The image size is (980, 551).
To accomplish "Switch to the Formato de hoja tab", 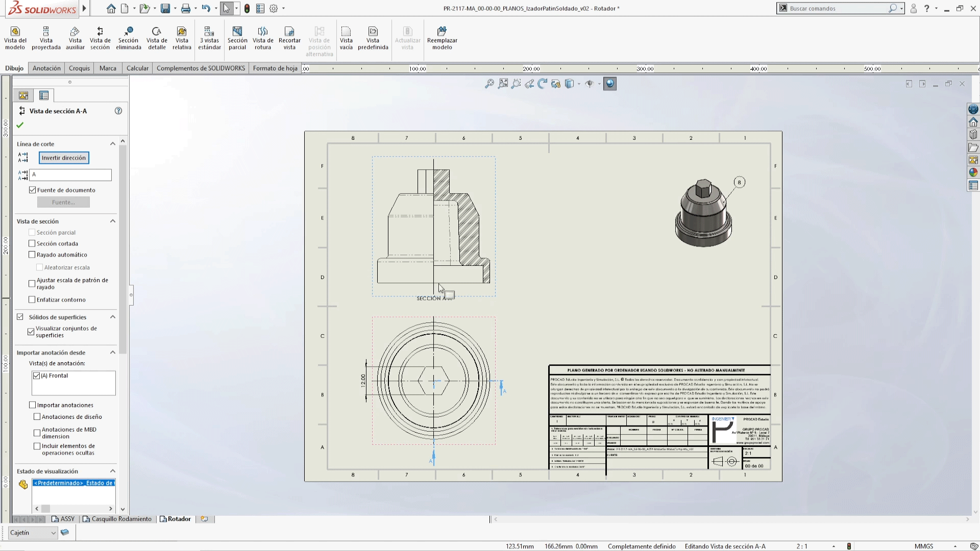I will [275, 68].
